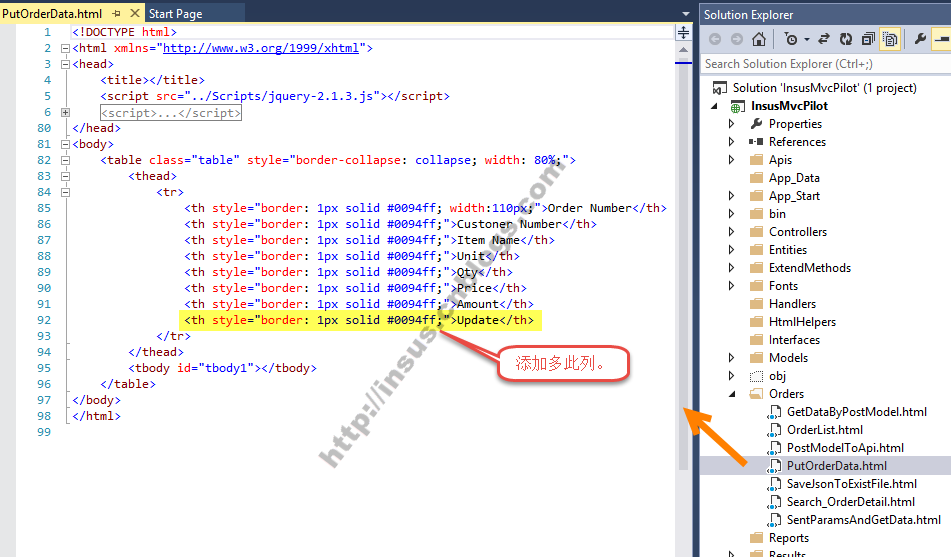Collapse the html element fold on line 2
Image resolution: width=951 pixels, height=557 pixels.
65,49
